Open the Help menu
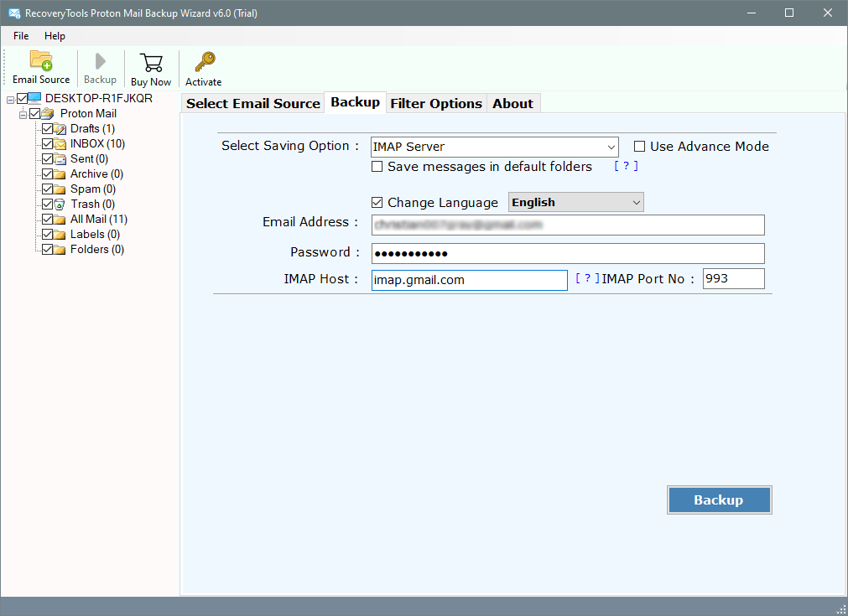 click(x=55, y=36)
